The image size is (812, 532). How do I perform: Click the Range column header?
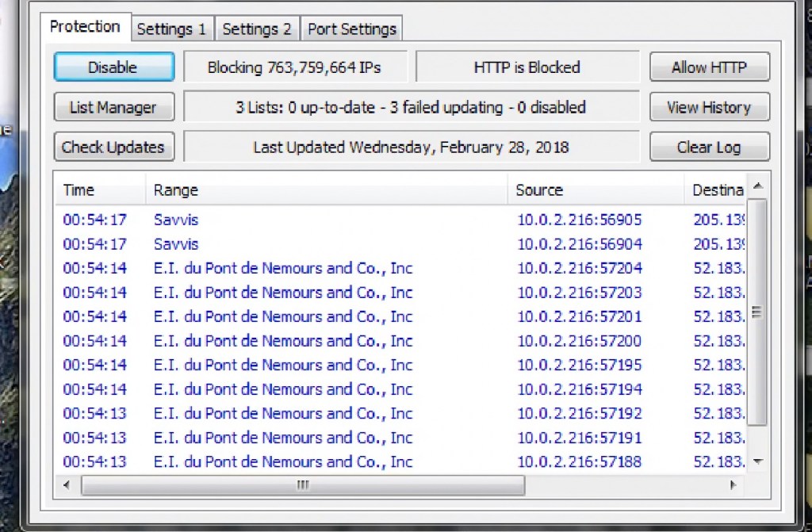[325, 190]
